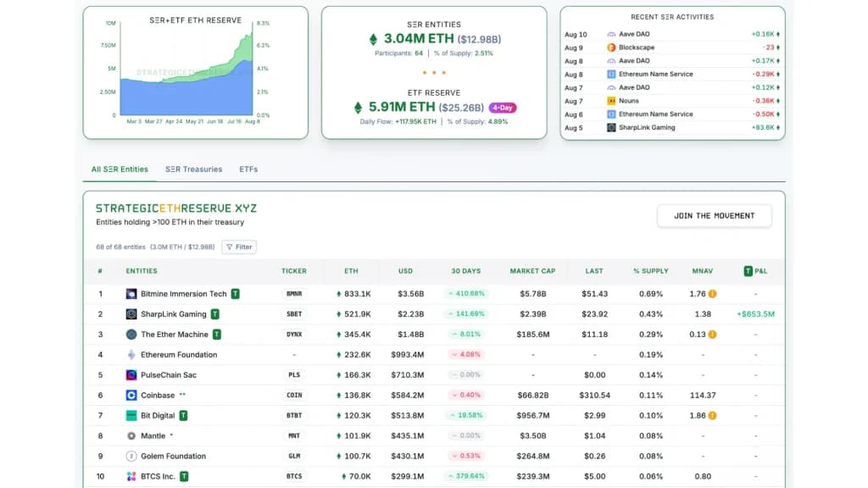Click the Nouns icon in recent activities

[x=611, y=101]
